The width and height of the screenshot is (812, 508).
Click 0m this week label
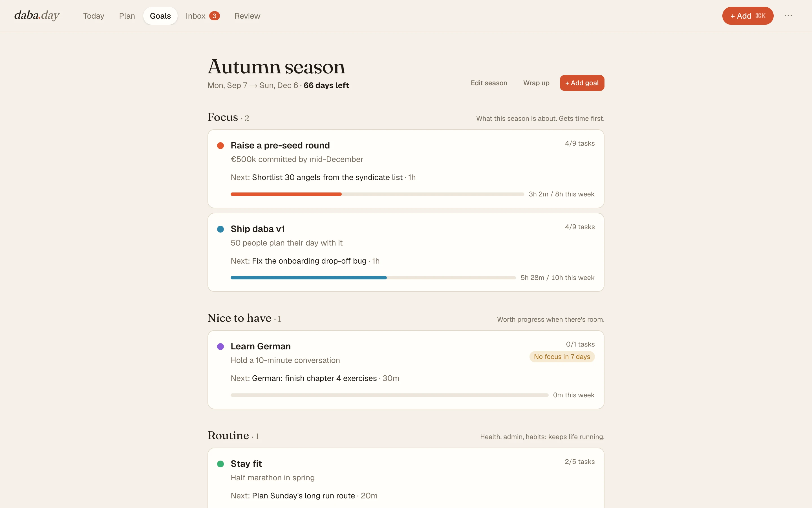574,395
